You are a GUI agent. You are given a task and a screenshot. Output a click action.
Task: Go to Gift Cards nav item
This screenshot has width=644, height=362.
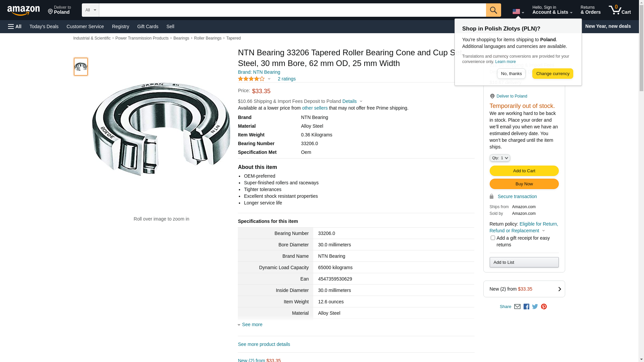148,26
